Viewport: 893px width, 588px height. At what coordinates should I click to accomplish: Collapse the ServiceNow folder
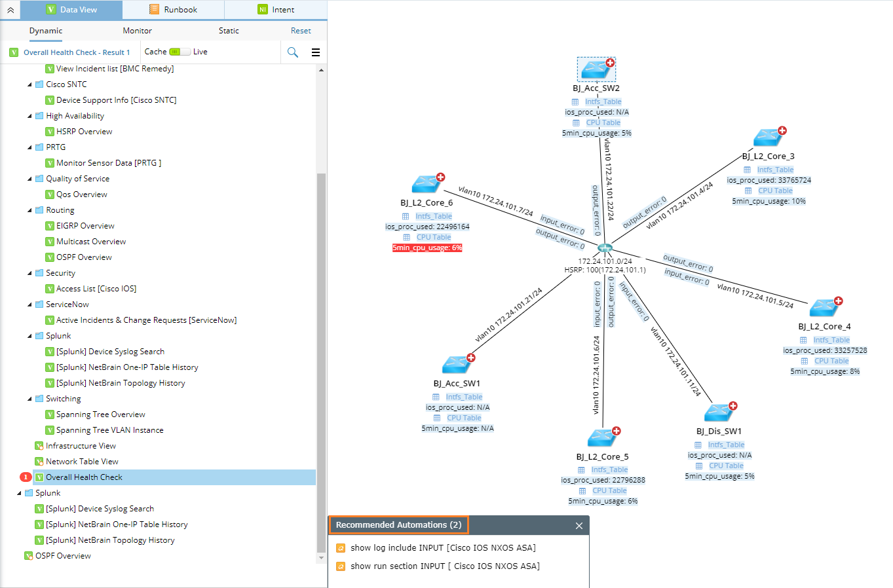pyautogui.click(x=29, y=304)
